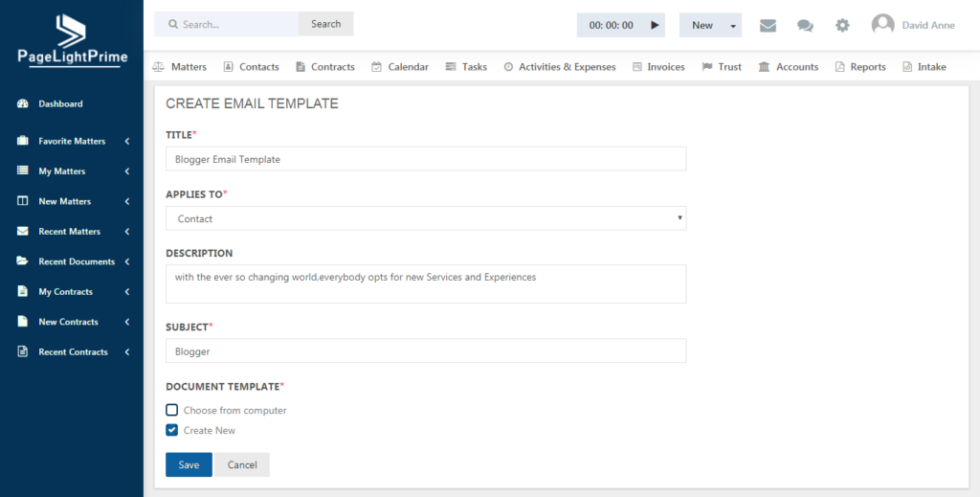Check the Choose from computer checkbox
Screen dimensions: 980x497
[x=172, y=410]
